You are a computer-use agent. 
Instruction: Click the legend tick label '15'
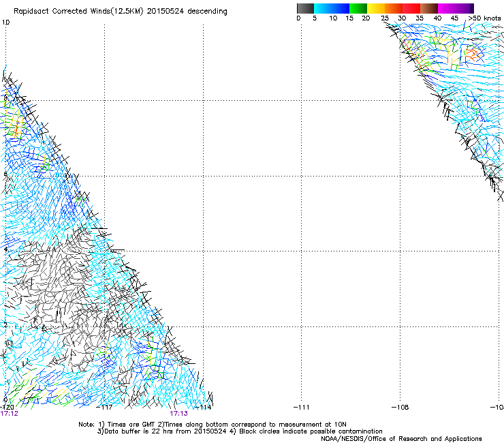(x=349, y=18)
